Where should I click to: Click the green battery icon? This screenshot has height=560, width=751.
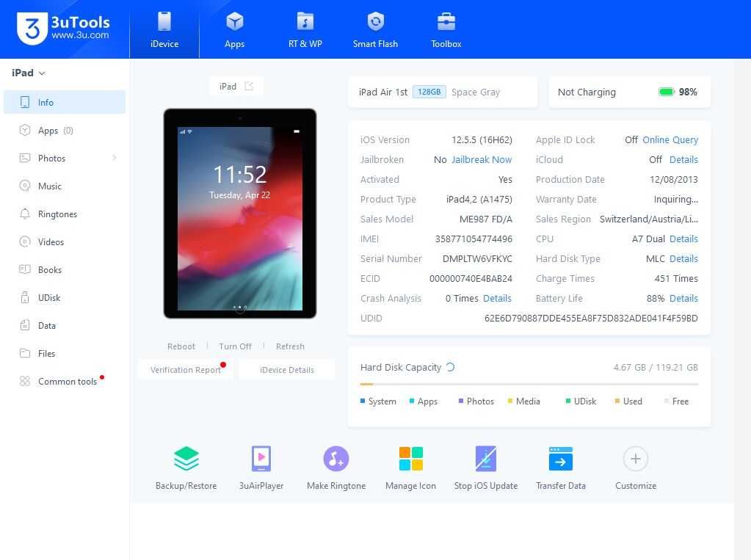[x=667, y=92]
